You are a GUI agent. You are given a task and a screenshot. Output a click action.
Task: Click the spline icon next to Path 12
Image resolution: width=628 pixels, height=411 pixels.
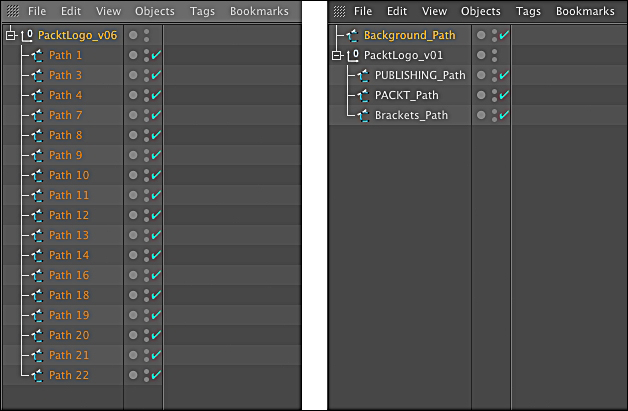(37, 216)
